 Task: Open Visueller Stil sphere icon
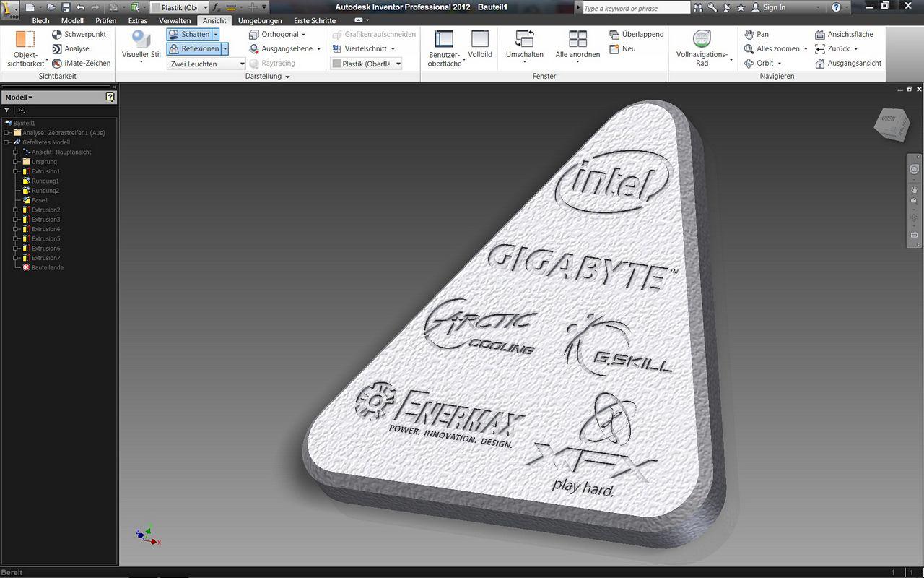coord(141,40)
